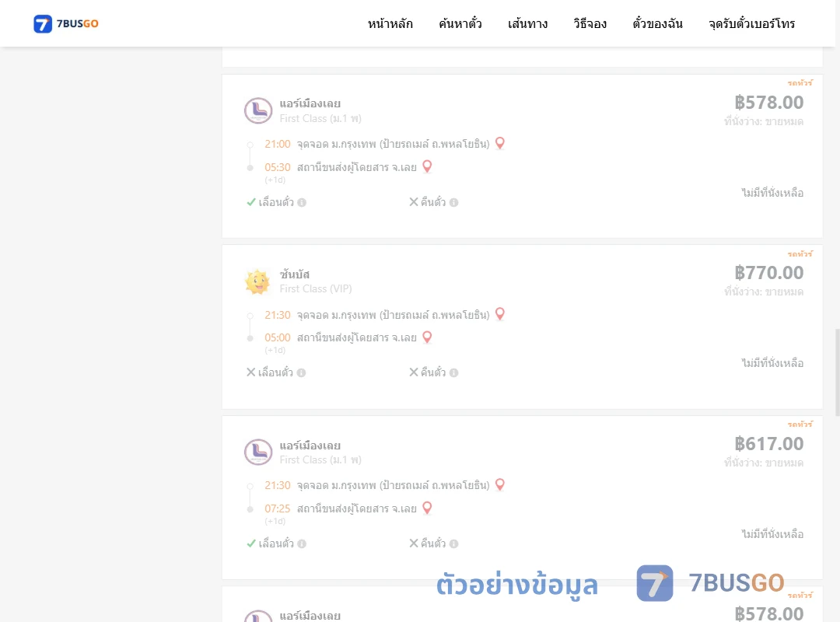Click X mark beside คืนตั๋ว on ฿617.00 card

414,543
